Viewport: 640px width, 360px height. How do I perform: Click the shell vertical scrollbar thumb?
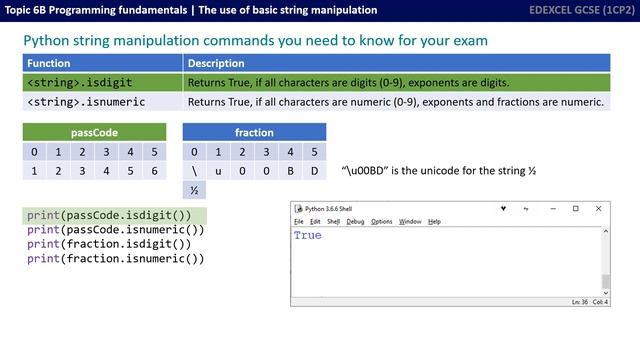[x=606, y=281]
